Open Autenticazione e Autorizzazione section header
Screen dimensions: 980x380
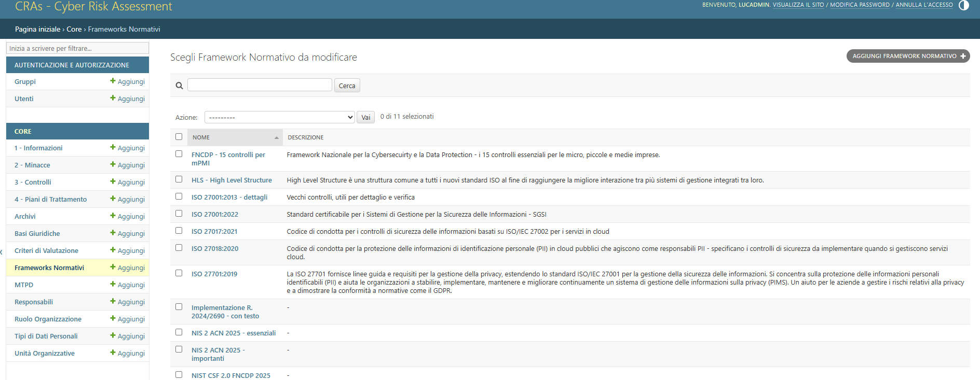pyautogui.click(x=72, y=65)
